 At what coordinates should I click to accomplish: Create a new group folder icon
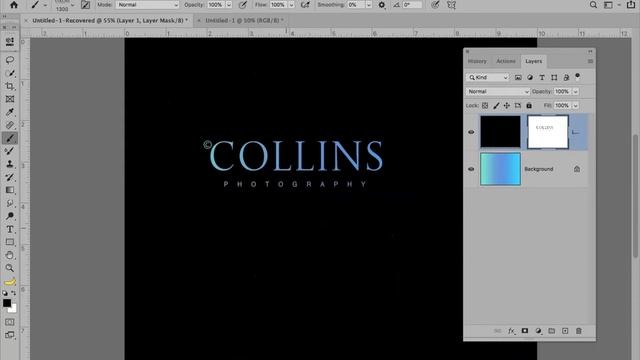(551, 331)
